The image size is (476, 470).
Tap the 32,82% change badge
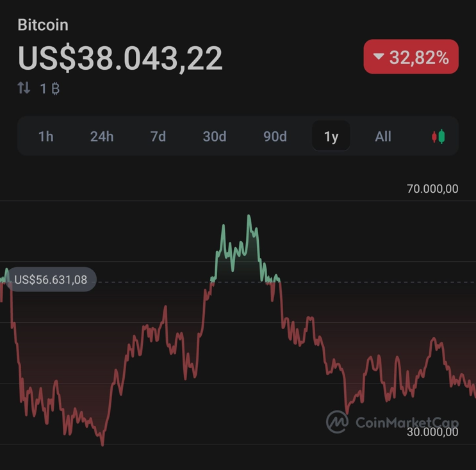(411, 57)
